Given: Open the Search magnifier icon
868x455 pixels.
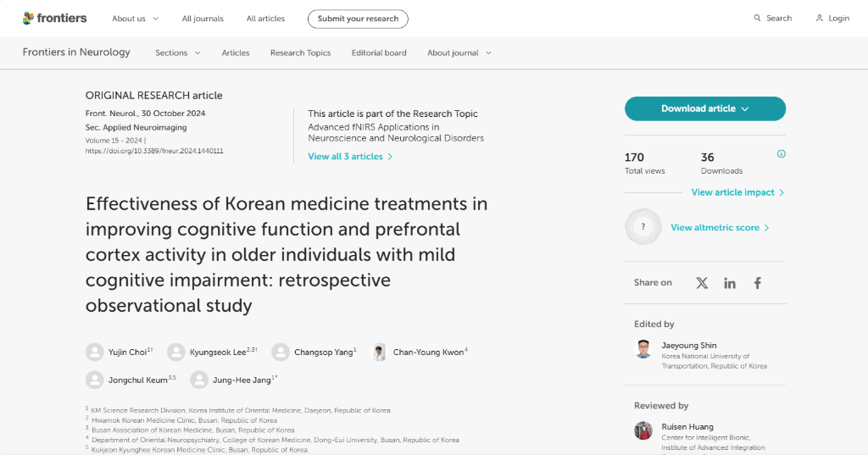Looking at the screenshot, I should click(x=757, y=19).
